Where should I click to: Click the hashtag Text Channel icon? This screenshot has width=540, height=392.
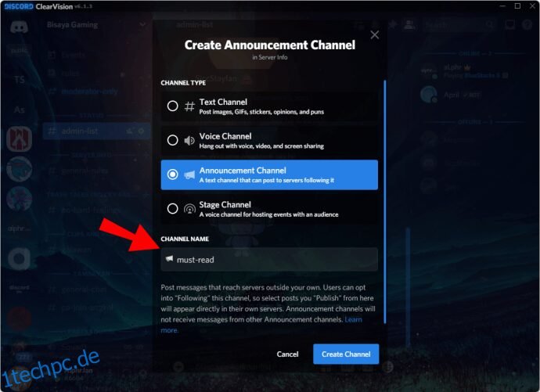(x=189, y=106)
